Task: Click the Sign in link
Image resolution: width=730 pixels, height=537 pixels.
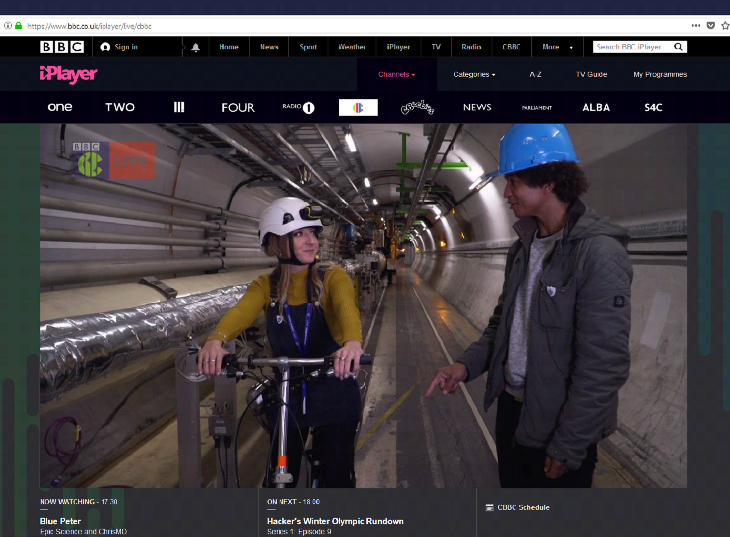Action: pyautogui.click(x=126, y=47)
